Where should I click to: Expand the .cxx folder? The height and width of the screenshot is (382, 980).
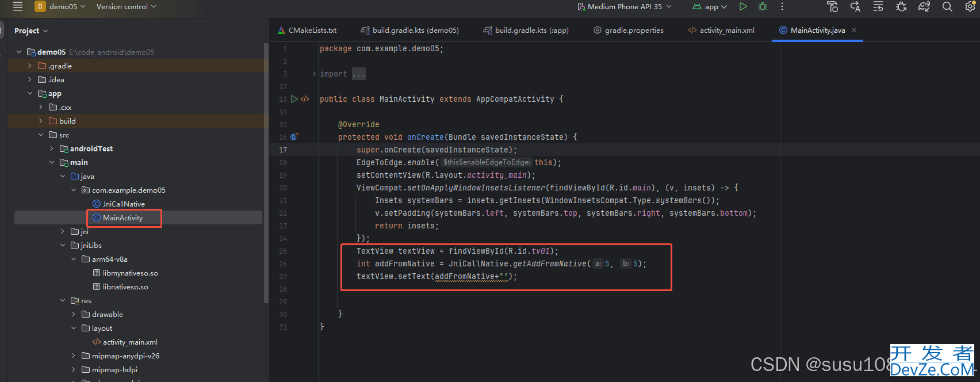[41, 107]
